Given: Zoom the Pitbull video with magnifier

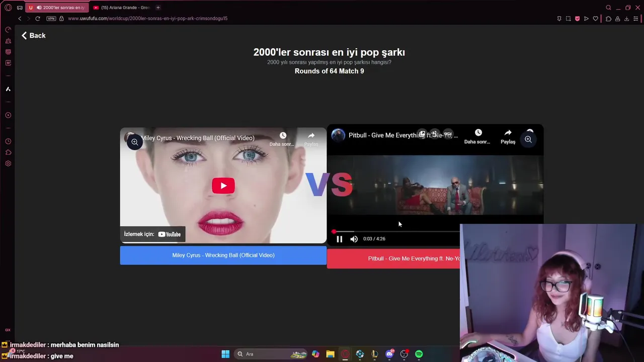Looking at the screenshot, I should tap(528, 140).
